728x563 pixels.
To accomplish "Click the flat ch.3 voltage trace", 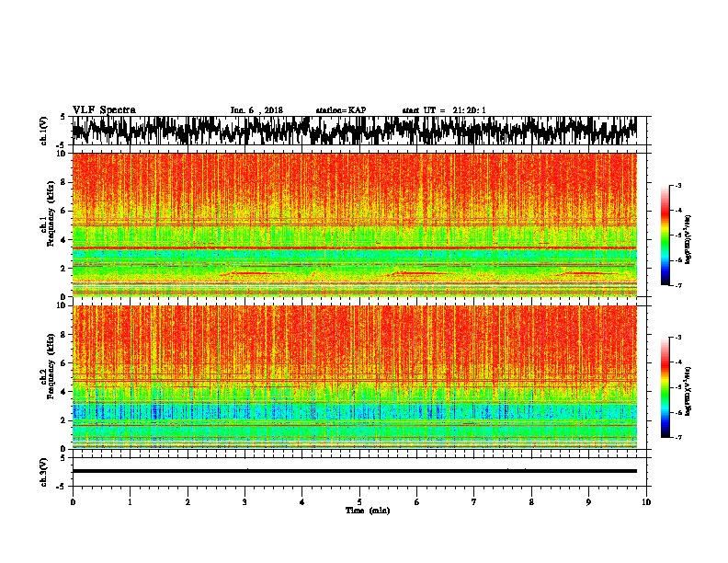I will click(x=354, y=471).
